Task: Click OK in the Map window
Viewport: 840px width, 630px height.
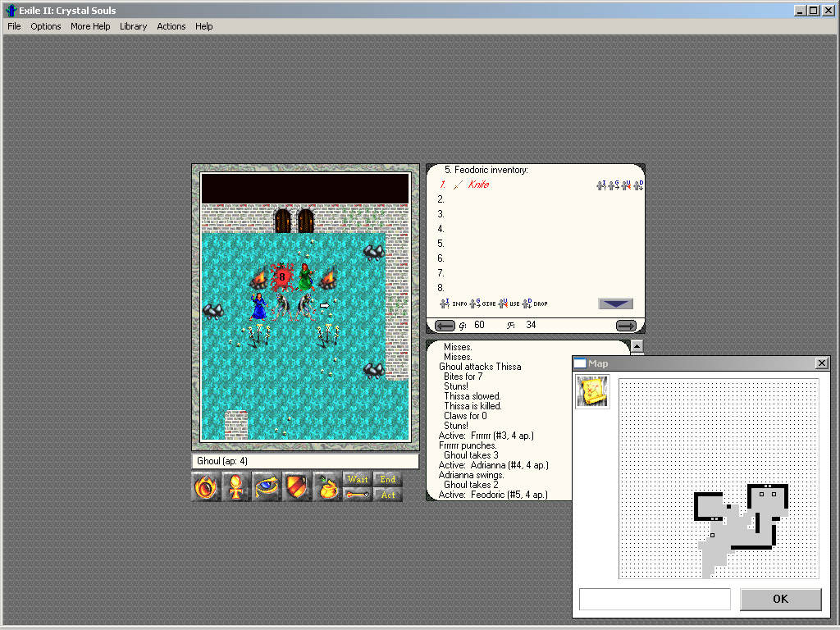Action: pos(781,599)
